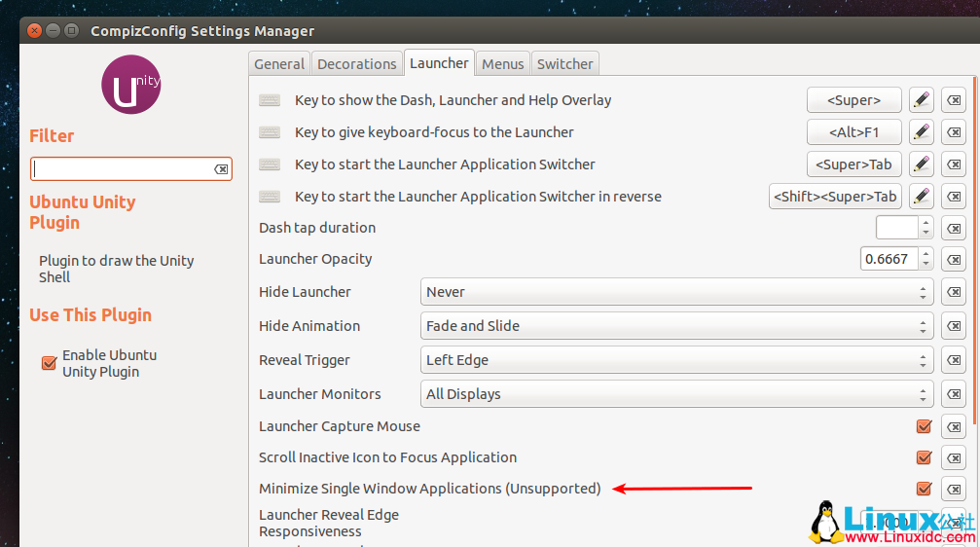980x547 pixels.
Task: Toggle Minimize Single Window Applications checkbox
Action: click(924, 489)
